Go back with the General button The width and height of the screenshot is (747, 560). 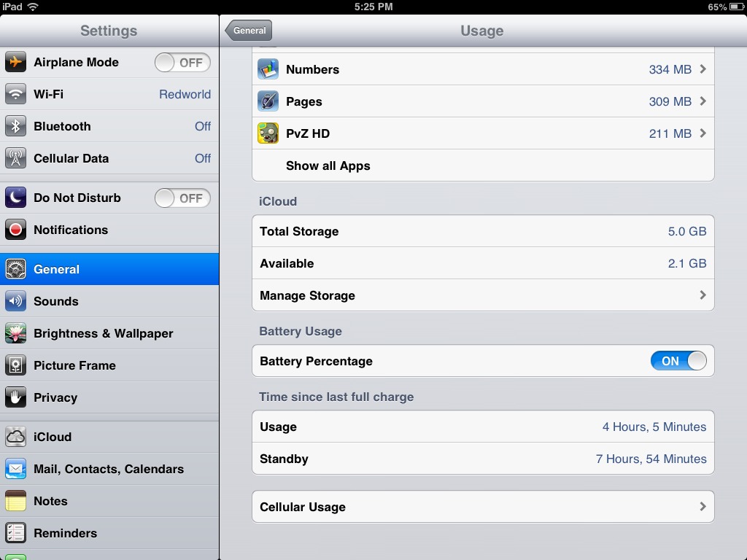click(x=249, y=31)
